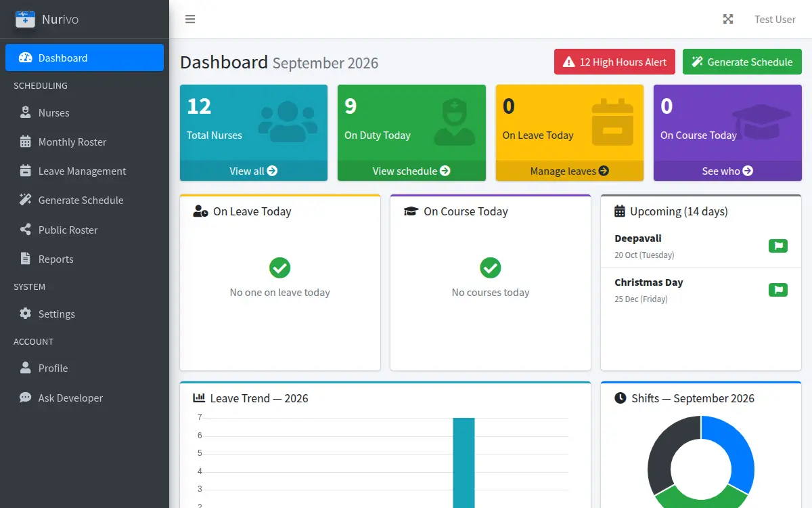Click the 'No one on leave today' text

(x=280, y=293)
